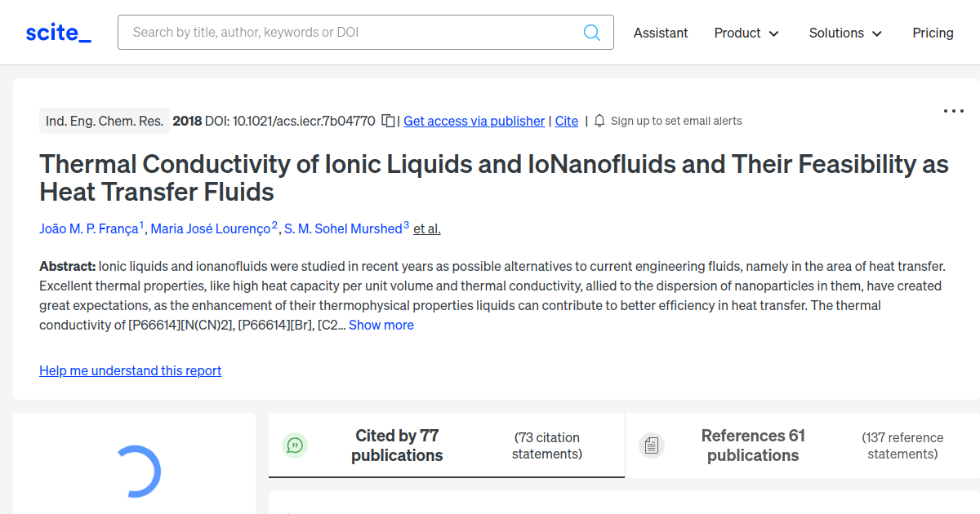Select Assistant in the navigation bar
980x514 pixels.
[660, 33]
